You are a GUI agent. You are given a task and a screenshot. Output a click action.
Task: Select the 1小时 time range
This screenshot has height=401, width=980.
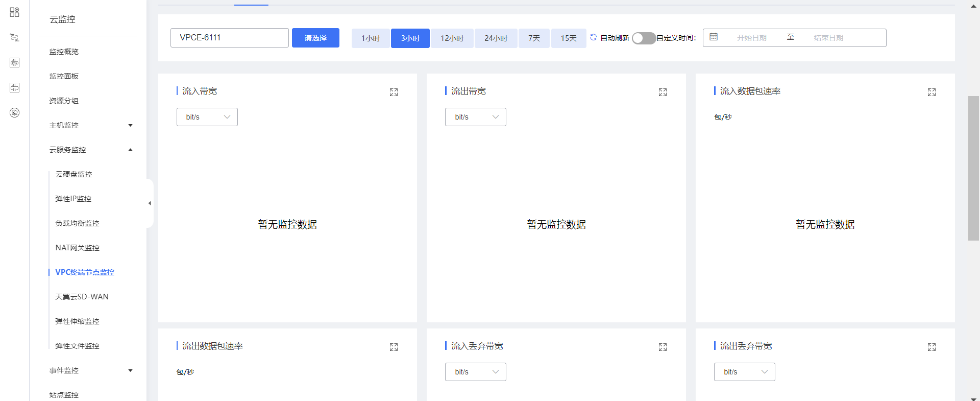[371, 38]
